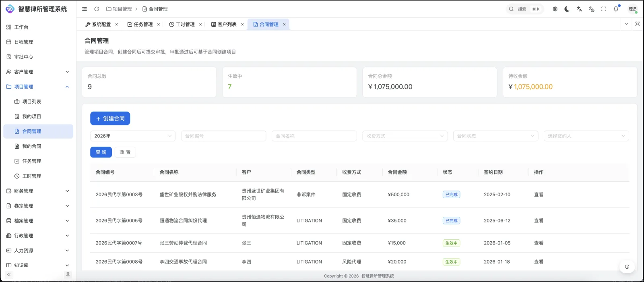Open the 合同状态 dropdown
The image size is (644, 282).
pos(496,136)
